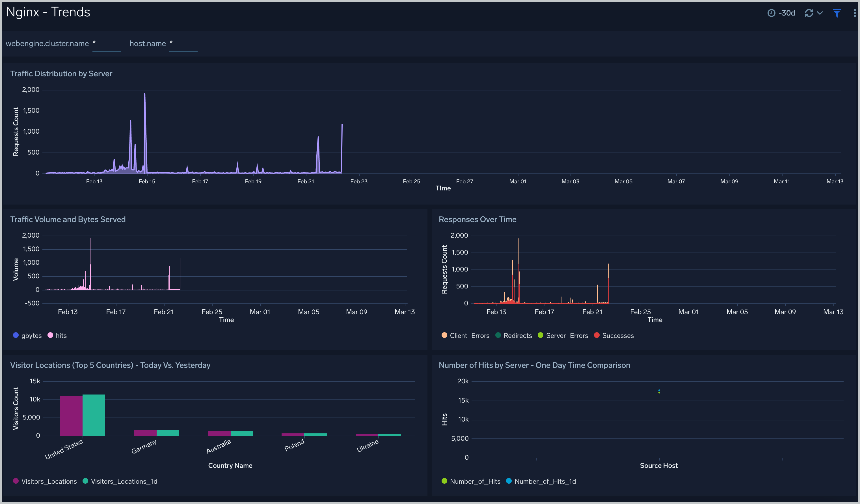Toggle the Number_of_Hits_1d legend entry
This screenshot has height=504, width=860.
(x=541, y=481)
